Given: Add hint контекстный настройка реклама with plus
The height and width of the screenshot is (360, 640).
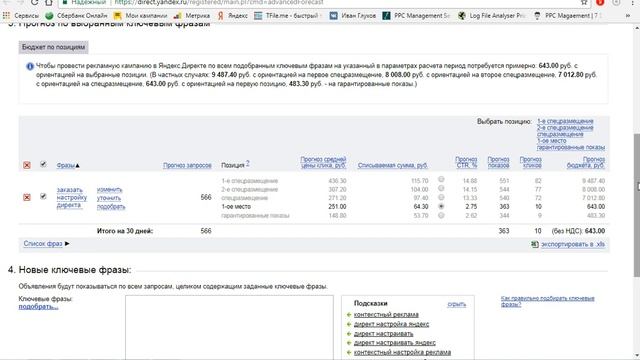Looking at the screenshot, I should [349, 352].
